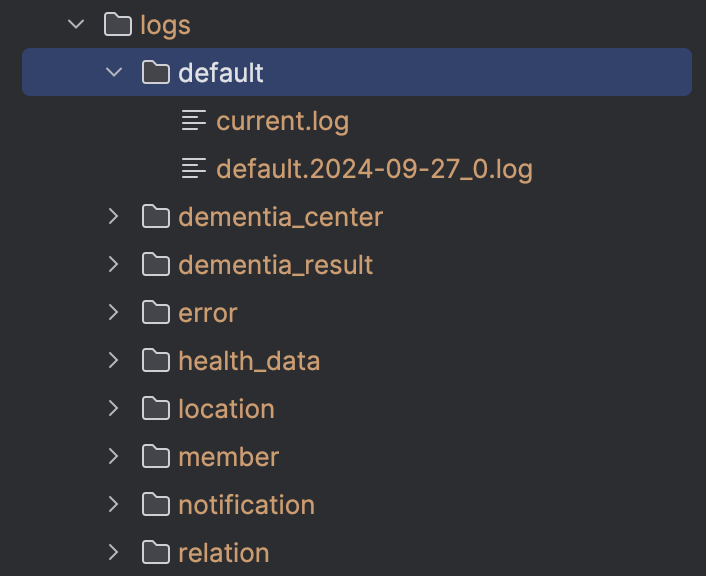Select the error folder label
Image resolution: width=706 pixels, height=576 pixels.
click(x=208, y=313)
